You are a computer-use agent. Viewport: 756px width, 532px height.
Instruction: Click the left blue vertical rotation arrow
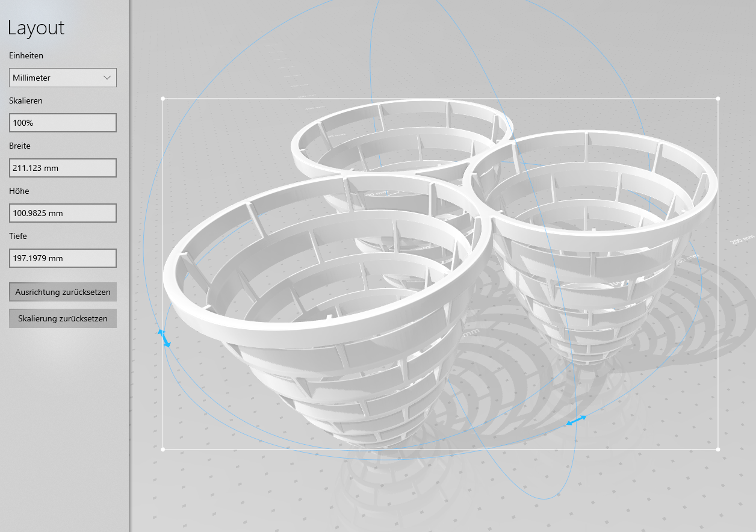(x=164, y=338)
